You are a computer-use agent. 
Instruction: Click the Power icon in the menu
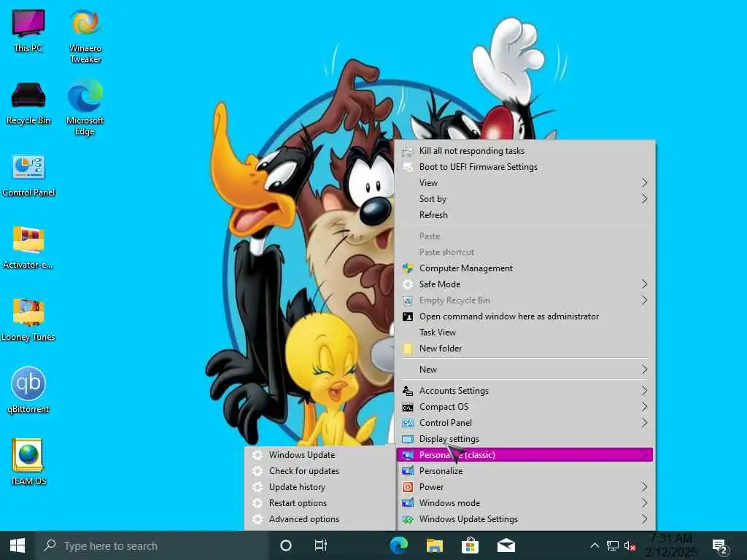pyautogui.click(x=408, y=487)
